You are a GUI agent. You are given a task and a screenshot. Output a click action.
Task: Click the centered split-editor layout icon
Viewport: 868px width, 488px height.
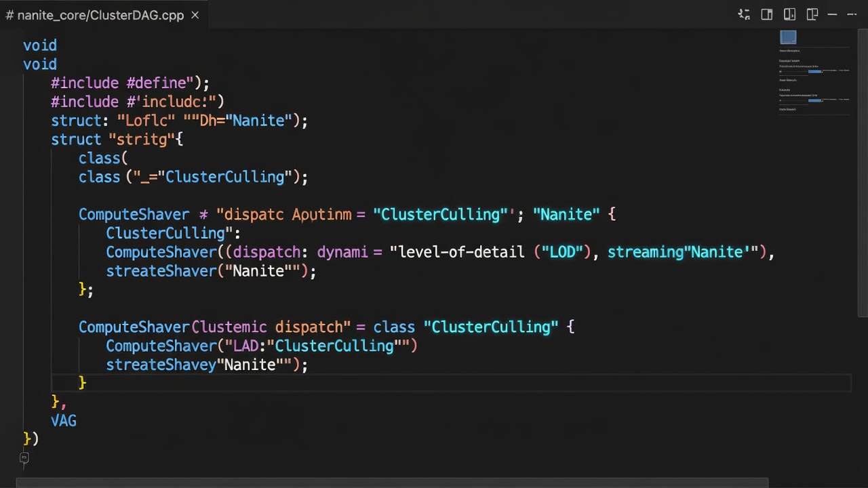coord(789,14)
